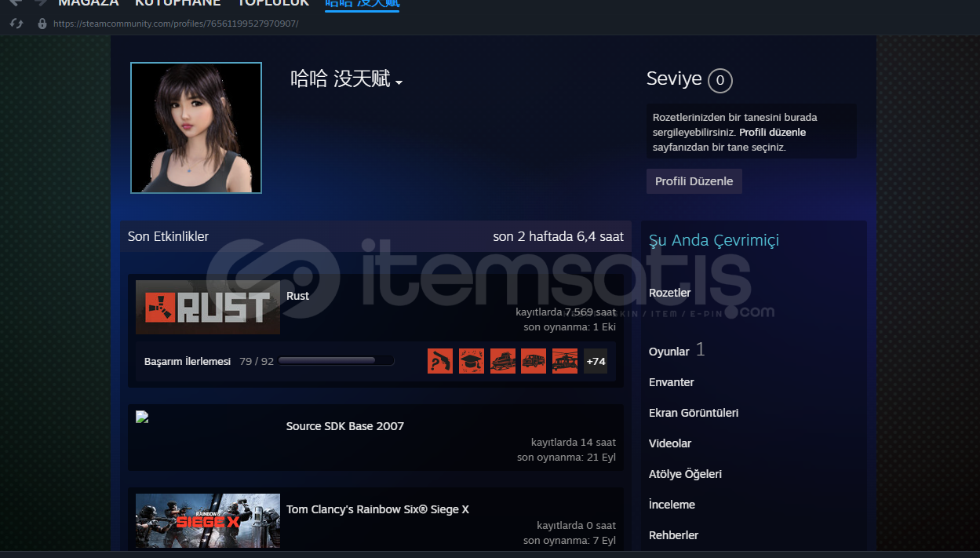Viewport: 980px width, 558px height.
Task: Click the Rust game banner image
Action: click(208, 308)
